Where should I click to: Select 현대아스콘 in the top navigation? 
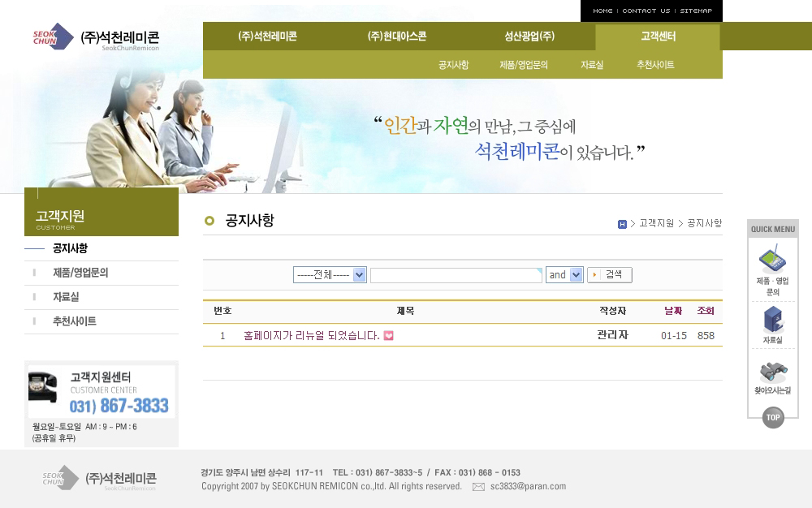pyautogui.click(x=397, y=37)
